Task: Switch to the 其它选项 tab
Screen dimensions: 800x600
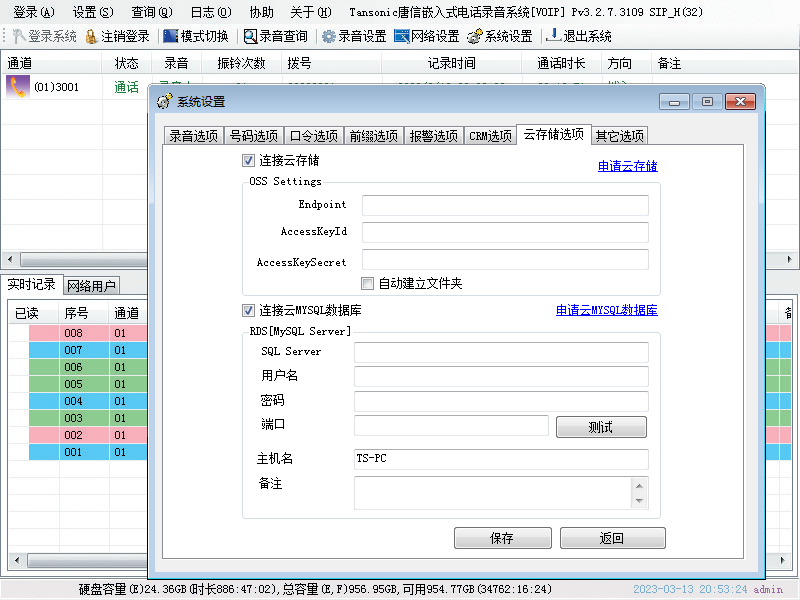Action: click(x=619, y=136)
